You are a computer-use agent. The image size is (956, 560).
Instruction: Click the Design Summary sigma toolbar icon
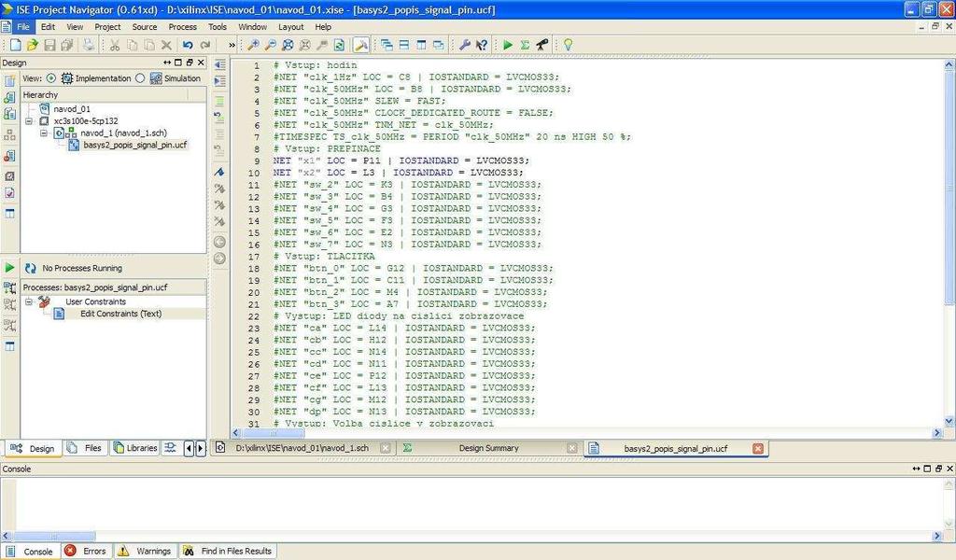(x=525, y=45)
